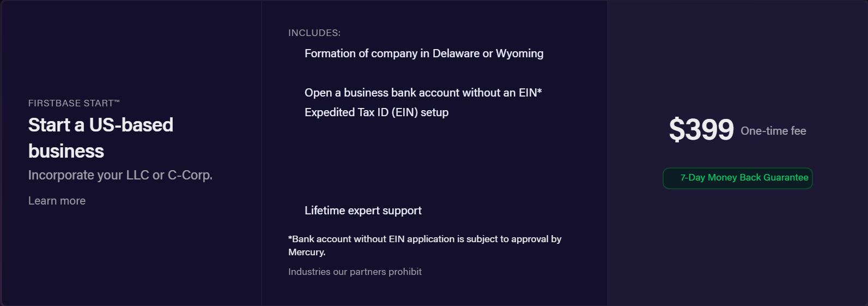Viewport: 868px width, 306px height.
Task: Click Incorporate your LLC or C-Corp subtitle
Action: click(x=120, y=175)
